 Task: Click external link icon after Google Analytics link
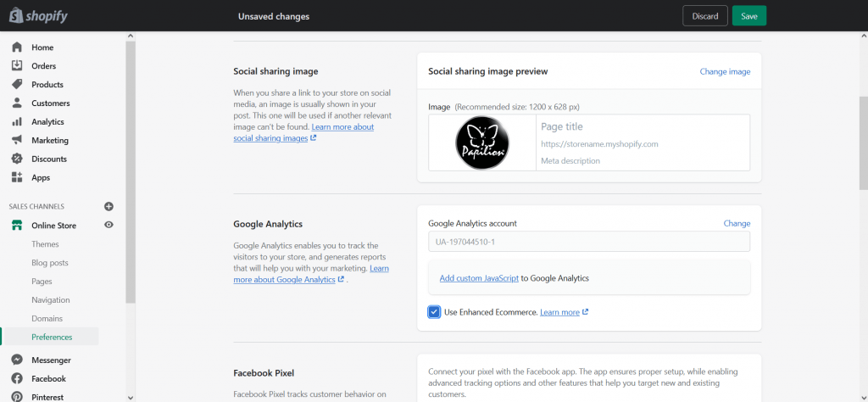[x=341, y=280]
